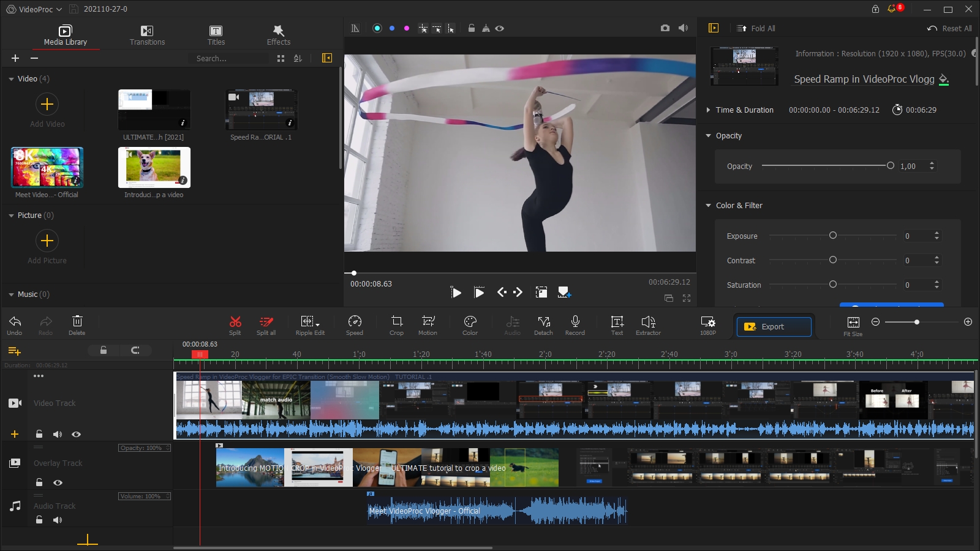The height and width of the screenshot is (551, 980).
Task: Switch to Media Library tab
Action: click(66, 36)
